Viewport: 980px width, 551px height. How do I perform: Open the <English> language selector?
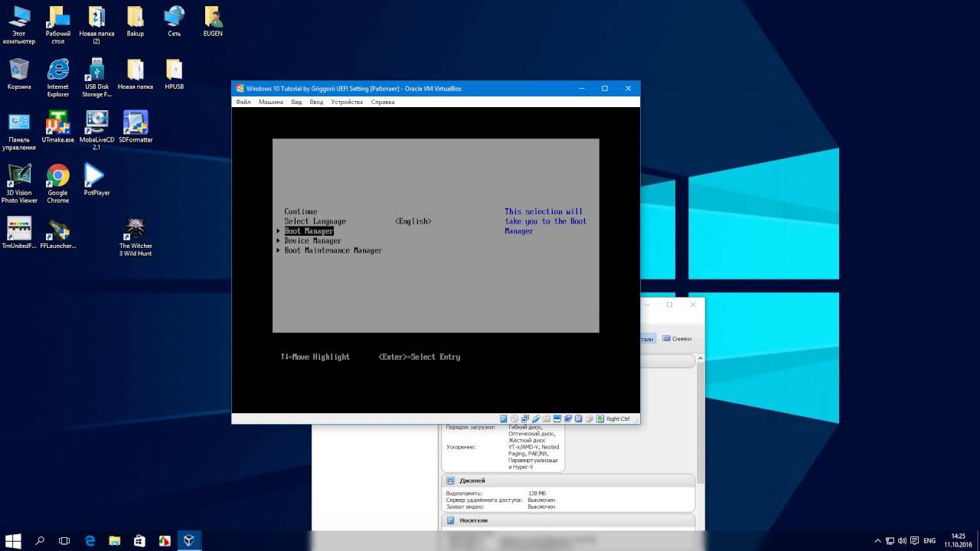pos(413,221)
